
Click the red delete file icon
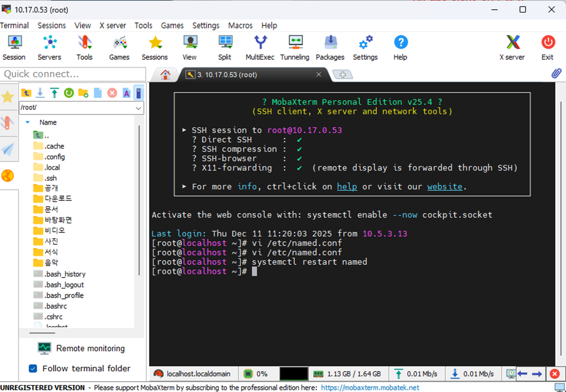(112, 93)
